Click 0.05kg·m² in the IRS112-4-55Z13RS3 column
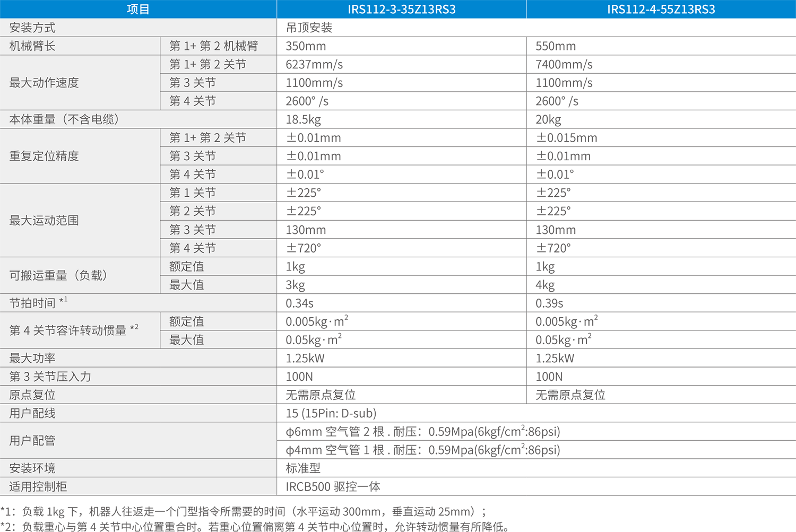Image resolution: width=796 pixels, height=532 pixels. tap(564, 339)
